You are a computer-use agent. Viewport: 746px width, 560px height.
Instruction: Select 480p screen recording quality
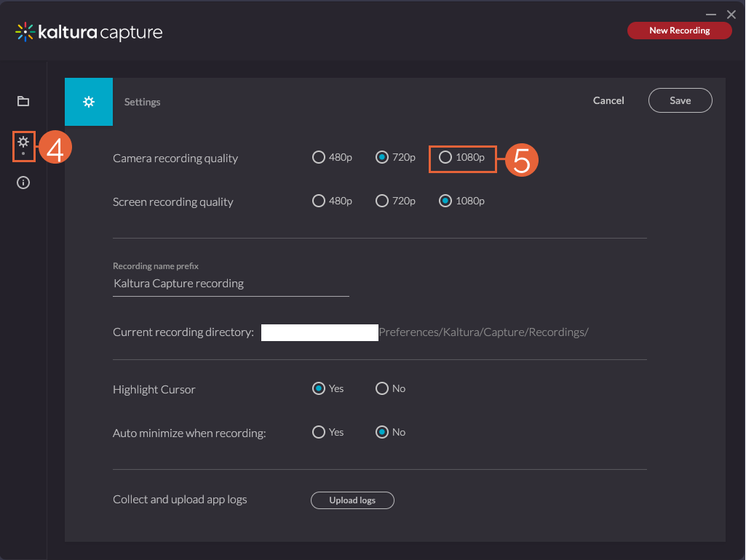pos(318,201)
